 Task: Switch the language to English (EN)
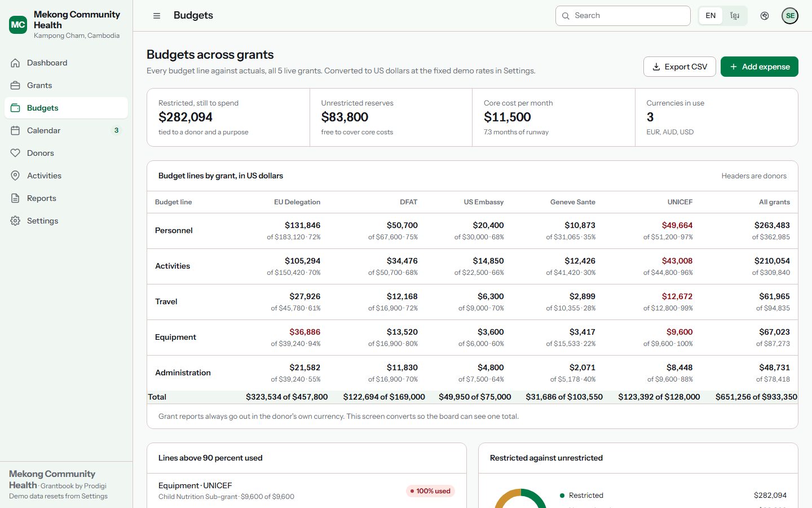coord(710,16)
